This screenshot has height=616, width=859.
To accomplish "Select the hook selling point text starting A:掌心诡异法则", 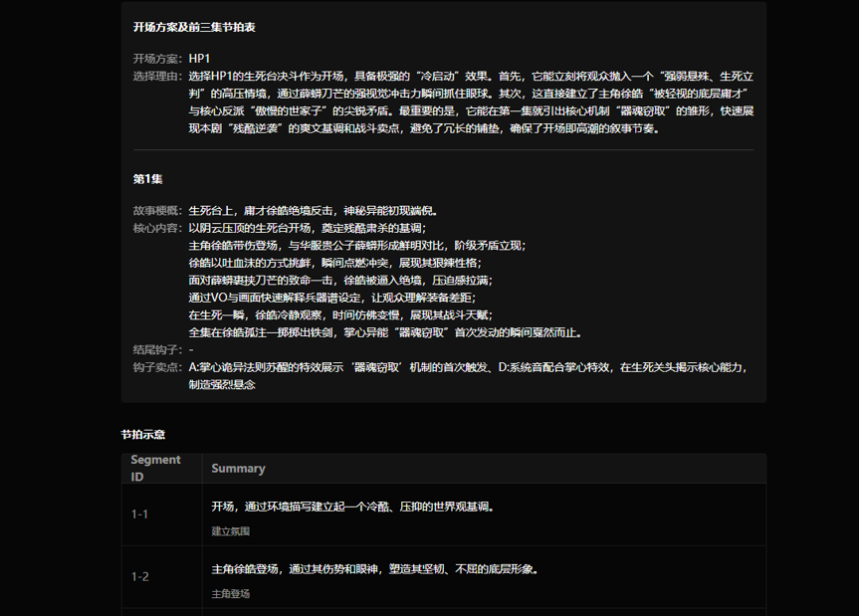I will 469,376.
